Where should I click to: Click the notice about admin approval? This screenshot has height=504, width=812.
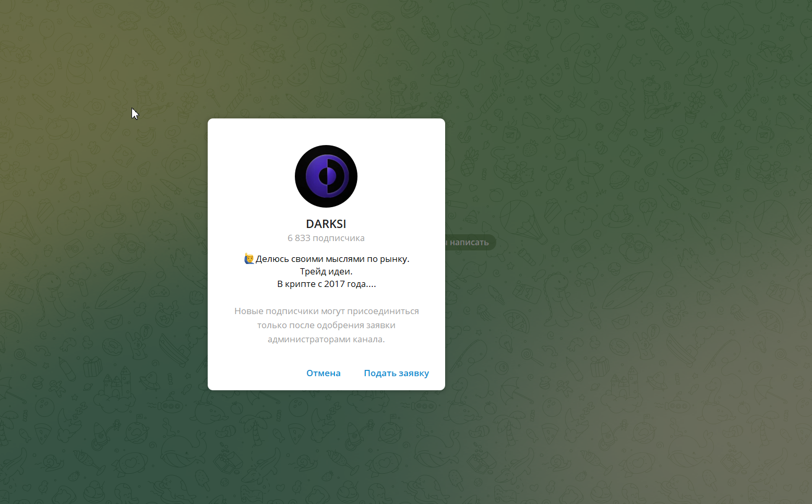pyautogui.click(x=326, y=325)
